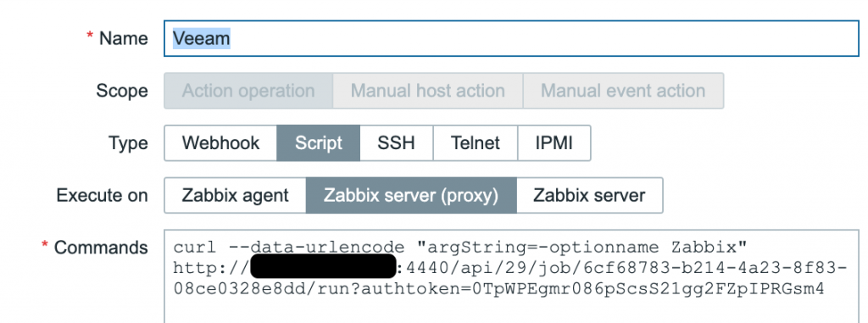Select the Action operation scope
This screenshot has width=868, height=323.
[248, 91]
